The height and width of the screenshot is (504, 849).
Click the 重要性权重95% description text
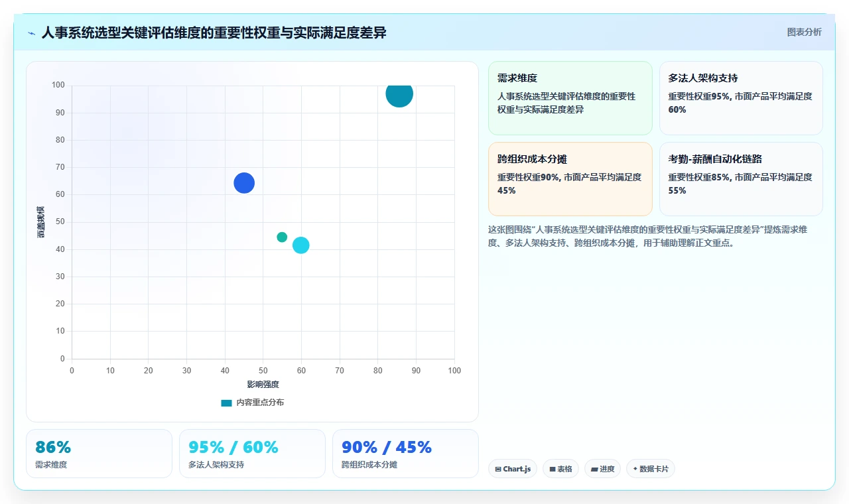coord(740,103)
